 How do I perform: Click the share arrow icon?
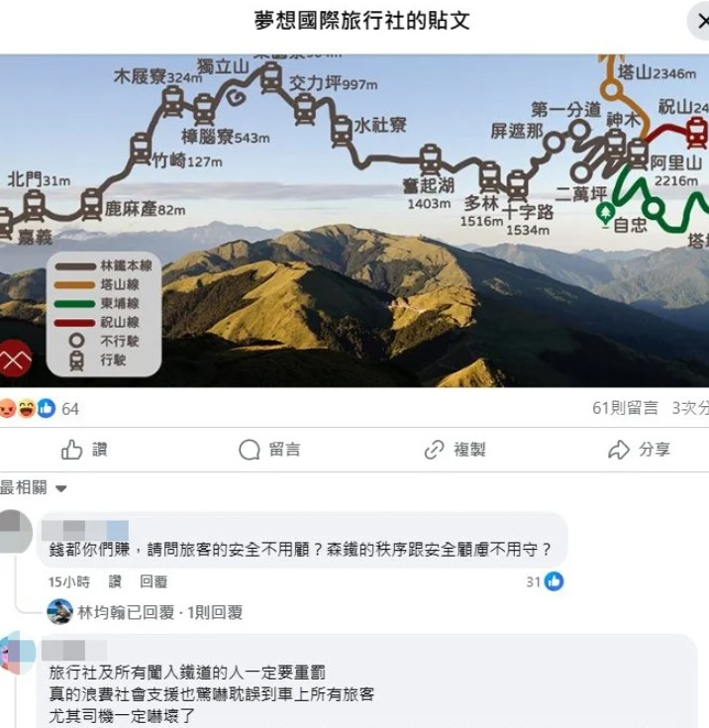(x=619, y=450)
